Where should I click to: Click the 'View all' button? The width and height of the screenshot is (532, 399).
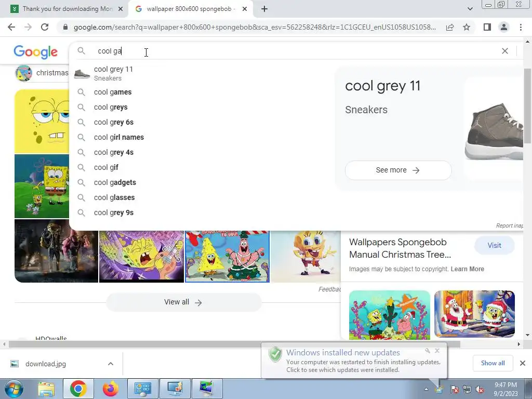click(183, 302)
